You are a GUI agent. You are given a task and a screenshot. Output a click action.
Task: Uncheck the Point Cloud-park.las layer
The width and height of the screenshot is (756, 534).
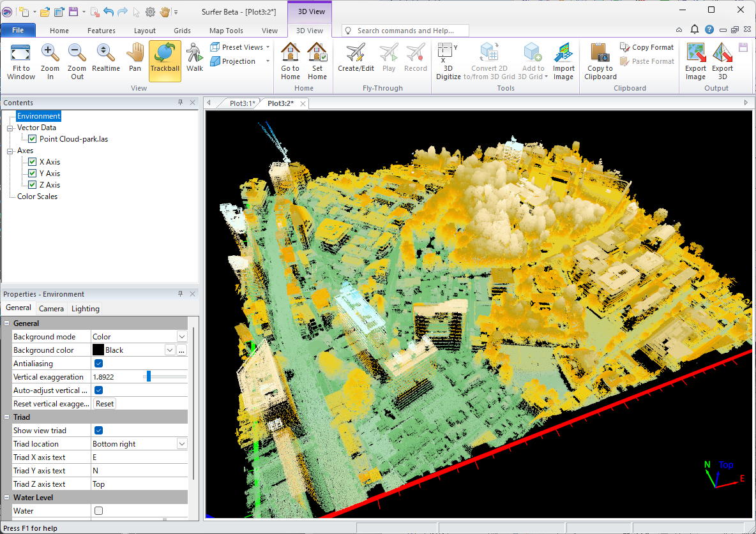pos(33,139)
